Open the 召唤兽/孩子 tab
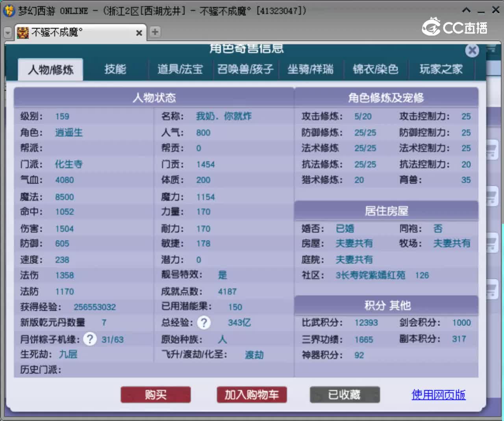The width and height of the screenshot is (504, 421). pyautogui.click(x=245, y=69)
